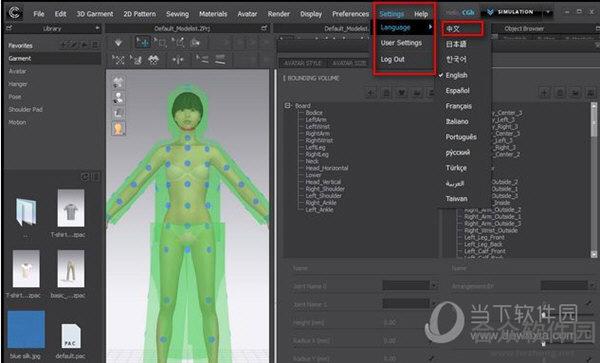This screenshot has width=600, height=363.
Task: Choose the box selection tool beside Select/Move
Action: point(160,42)
